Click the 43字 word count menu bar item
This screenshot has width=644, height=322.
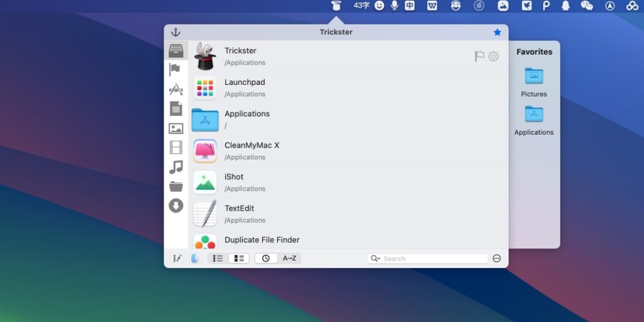[362, 6]
